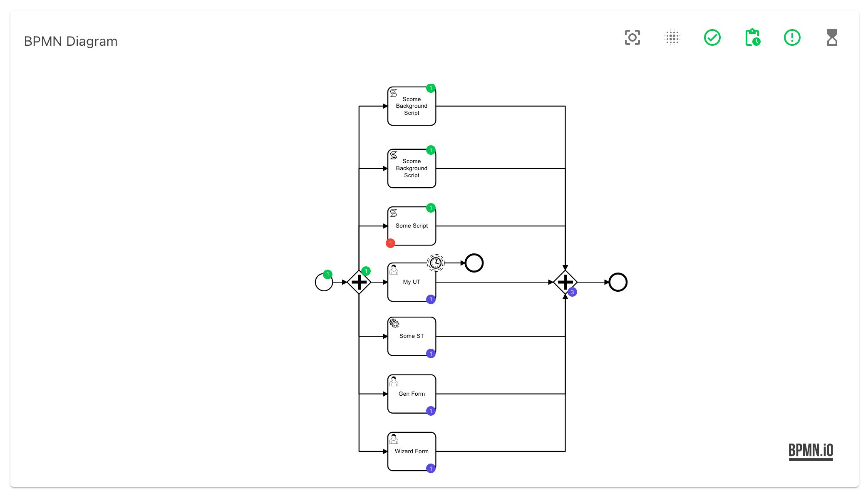Screen dimensions: 868x496
Task: Click the fit-to-screen/focus icon
Action: point(632,37)
